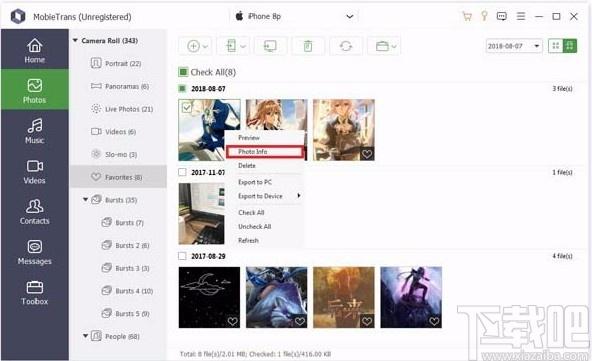Open the iPhone 8p device dropdown

click(x=295, y=16)
